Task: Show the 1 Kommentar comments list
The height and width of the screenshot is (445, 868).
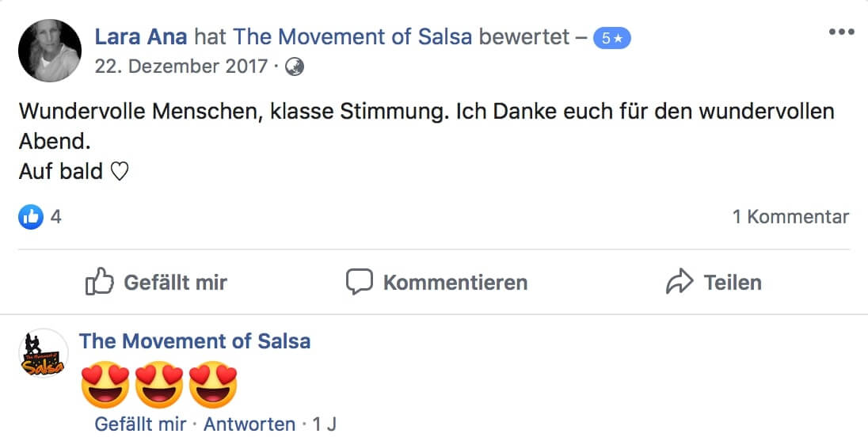Action: click(790, 217)
